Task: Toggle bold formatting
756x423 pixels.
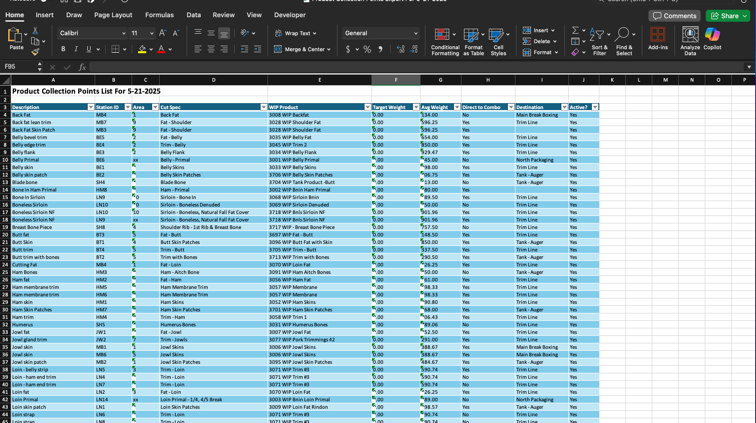Action: [x=63, y=49]
